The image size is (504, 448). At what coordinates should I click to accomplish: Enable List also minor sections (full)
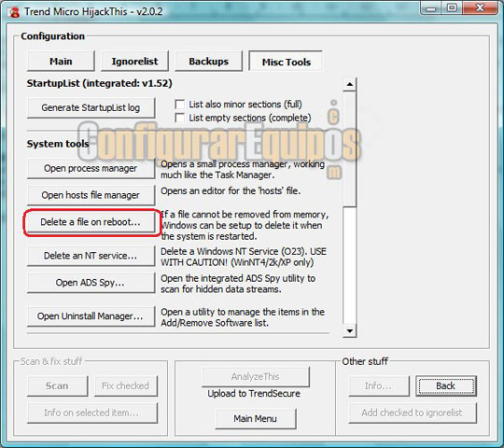point(179,105)
